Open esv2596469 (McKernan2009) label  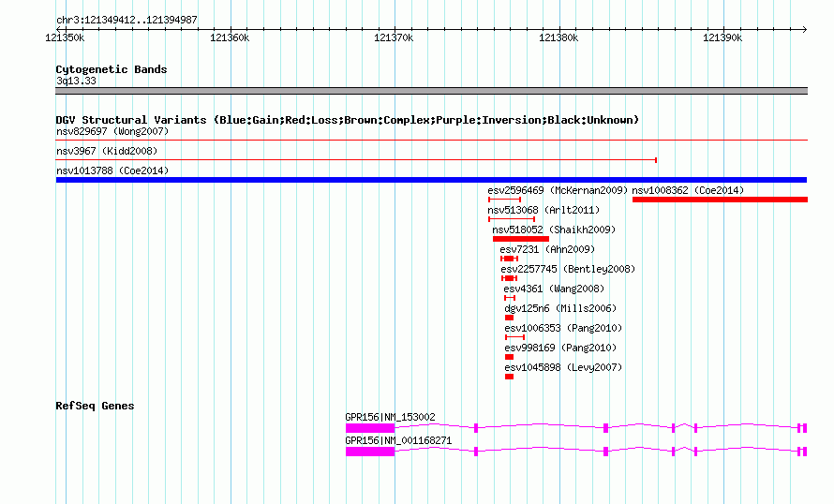pos(558,190)
